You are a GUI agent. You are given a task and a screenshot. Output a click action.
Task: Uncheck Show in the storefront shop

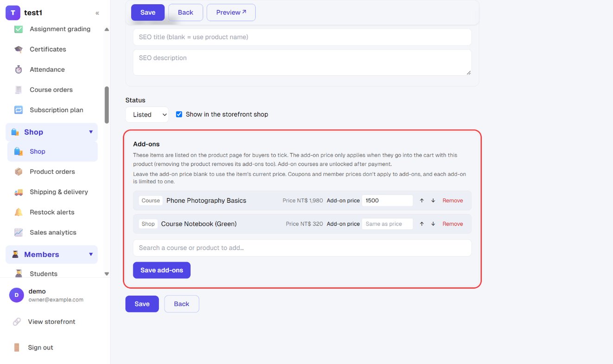click(x=179, y=114)
